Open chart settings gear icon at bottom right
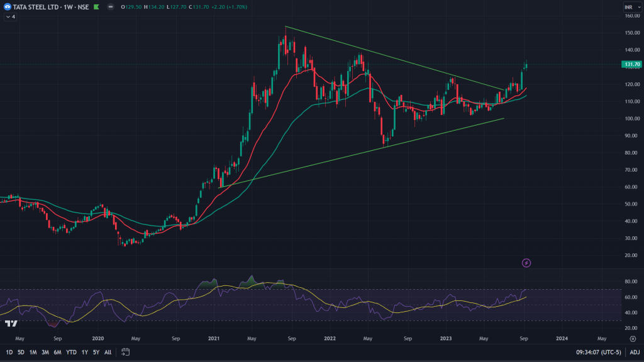Viewport: 644px width, 362px height. click(632, 338)
